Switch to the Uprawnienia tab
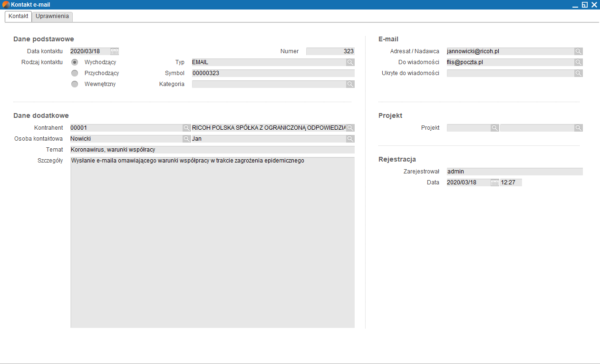 click(x=52, y=16)
